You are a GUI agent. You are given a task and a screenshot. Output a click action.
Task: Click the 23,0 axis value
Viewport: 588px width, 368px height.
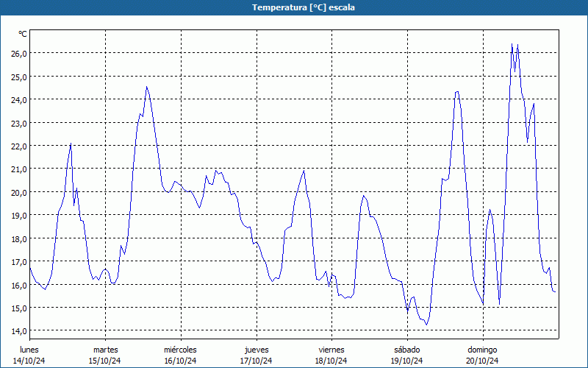click(x=19, y=123)
